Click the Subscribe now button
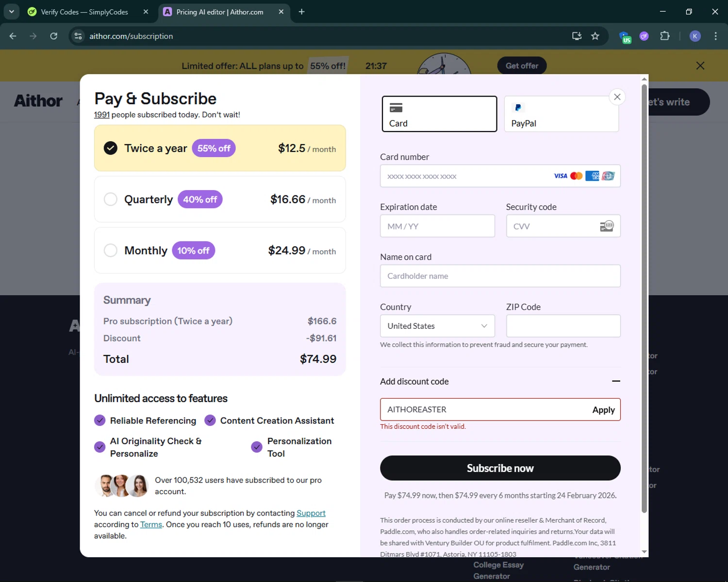The height and width of the screenshot is (582, 728). pyautogui.click(x=500, y=468)
